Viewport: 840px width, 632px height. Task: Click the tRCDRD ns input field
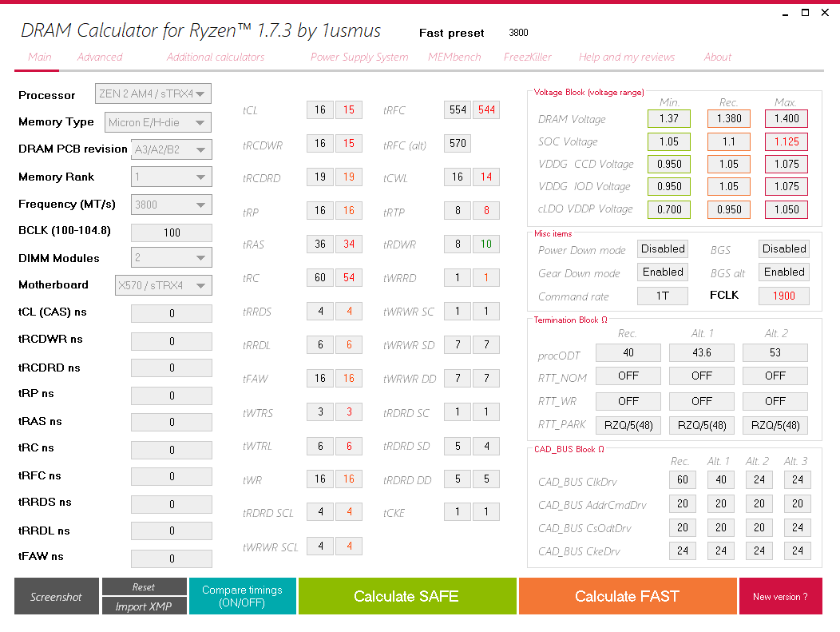coord(172,368)
